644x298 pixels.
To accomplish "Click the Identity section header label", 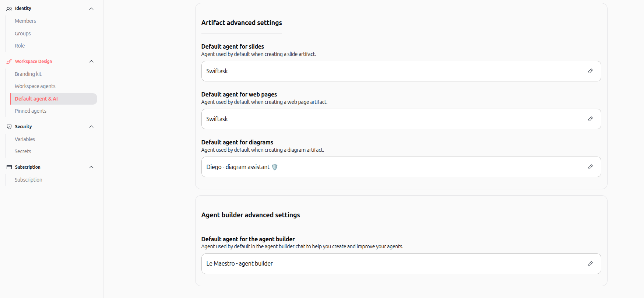I will pos(23,8).
